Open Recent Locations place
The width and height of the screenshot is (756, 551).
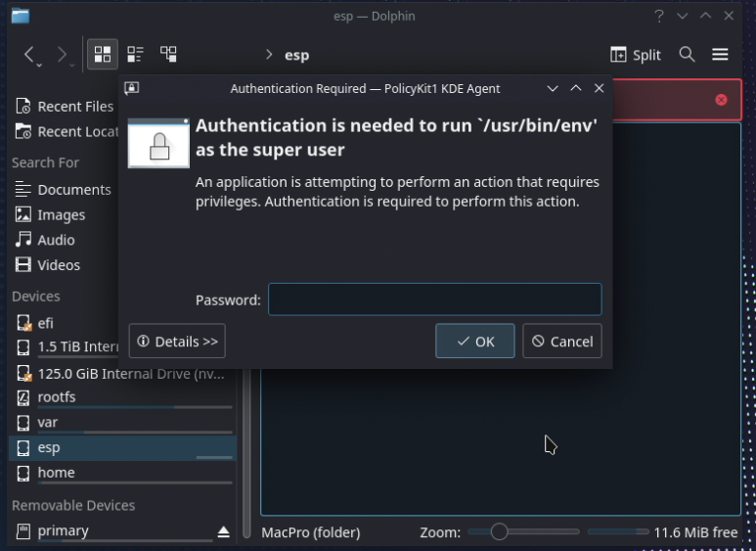point(65,131)
